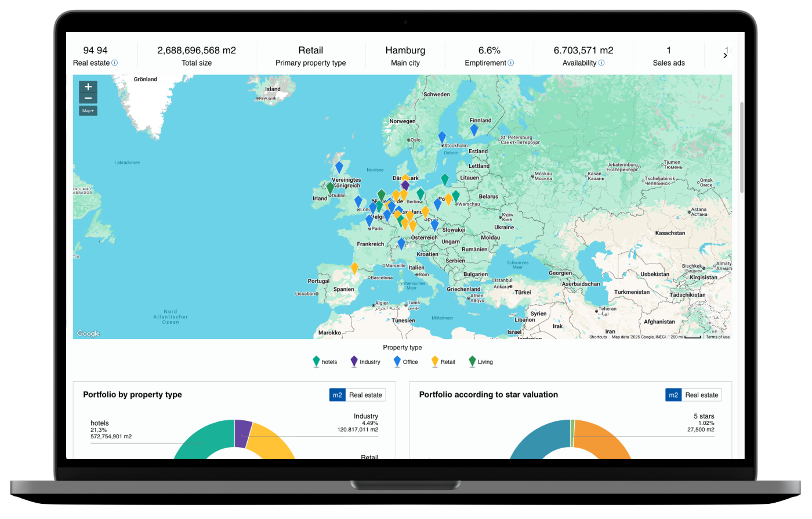
Task: Select the green hotels marker near Litauen
Action: click(x=445, y=179)
